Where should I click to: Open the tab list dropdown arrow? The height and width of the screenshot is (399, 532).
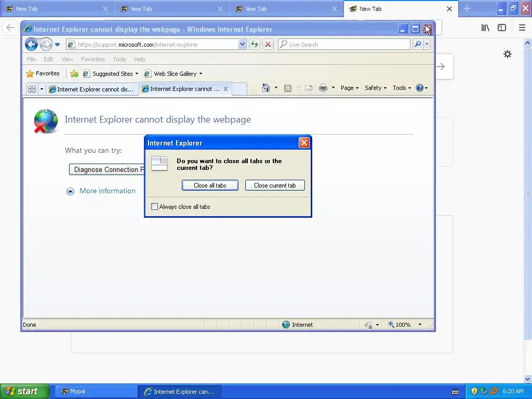coord(42,89)
